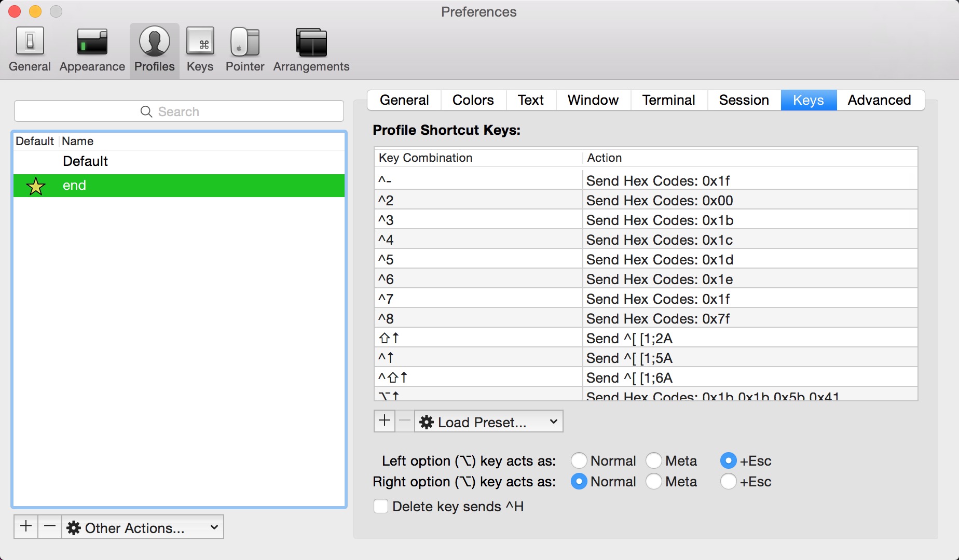The height and width of the screenshot is (560, 959).
Task: Set right option key to Meta
Action: coord(654,482)
